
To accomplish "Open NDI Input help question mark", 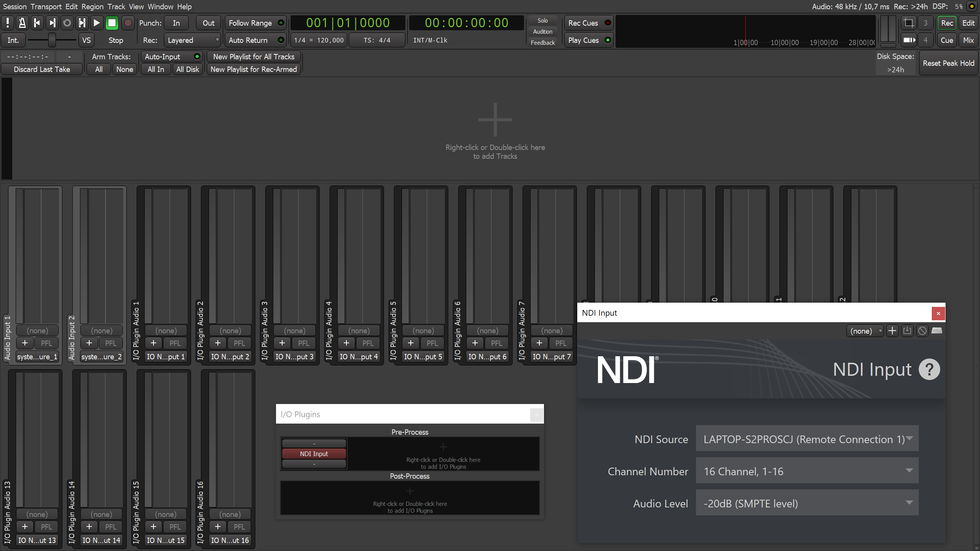I will tap(929, 369).
